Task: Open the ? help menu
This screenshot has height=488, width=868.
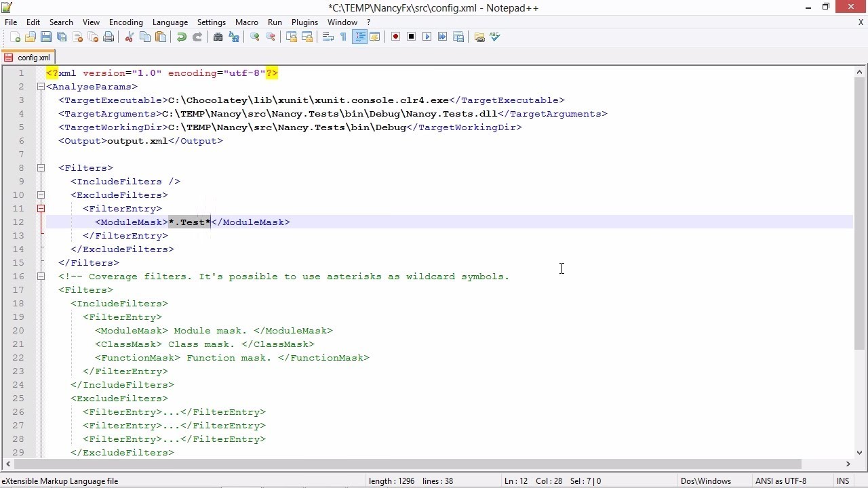Action: coord(368,22)
